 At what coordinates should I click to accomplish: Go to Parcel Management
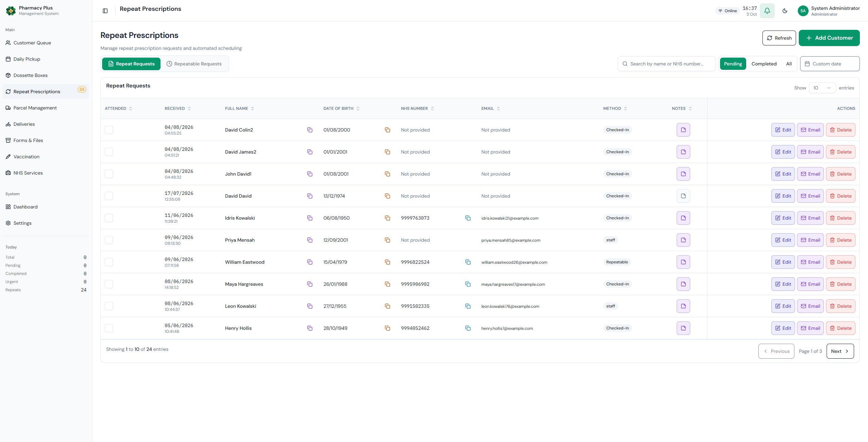point(46,108)
